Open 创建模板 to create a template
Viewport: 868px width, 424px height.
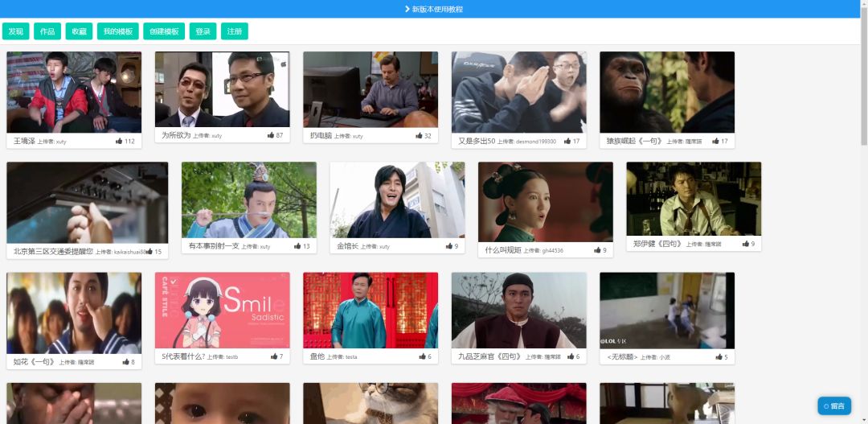click(x=164, y=31)
